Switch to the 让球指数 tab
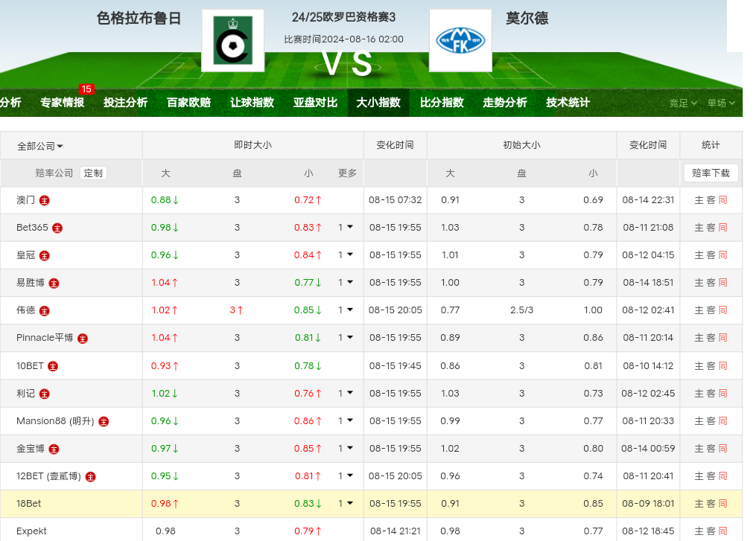Image resolution: width=756 pixels, height=541 pixels. pos(252,102)
